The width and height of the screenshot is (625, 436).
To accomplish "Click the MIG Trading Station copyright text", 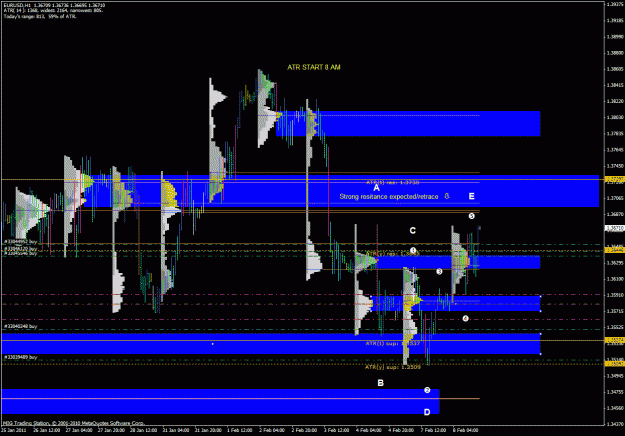I will pos(73,423).
